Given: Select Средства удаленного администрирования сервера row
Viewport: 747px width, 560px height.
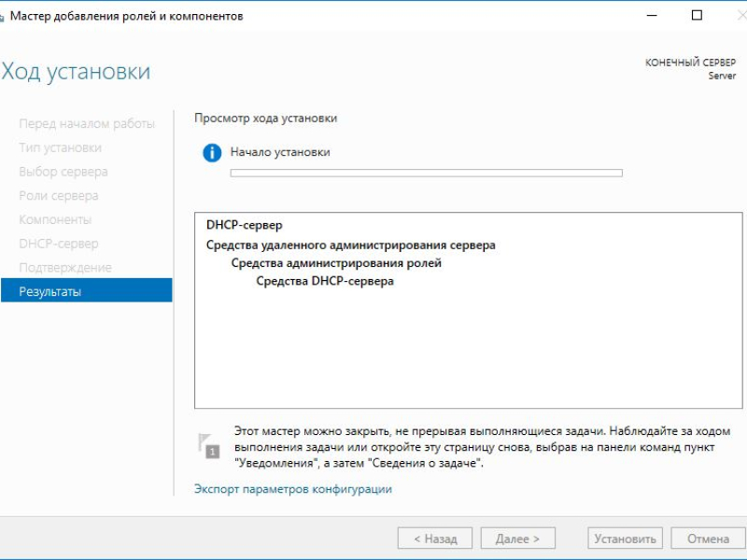Looking at the screenshot, I should pyautogui.click(x=351, y=245).
